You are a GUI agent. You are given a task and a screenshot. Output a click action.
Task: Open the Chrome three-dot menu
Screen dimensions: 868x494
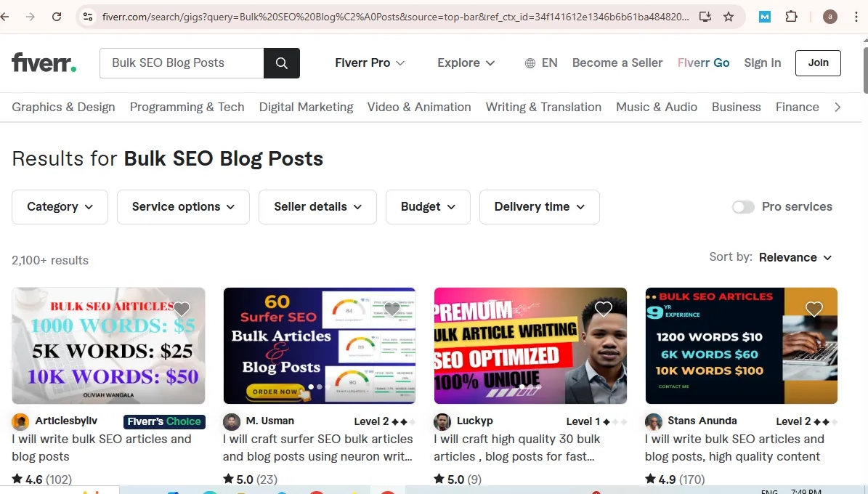pyautogui.click(x=856, y=17)
